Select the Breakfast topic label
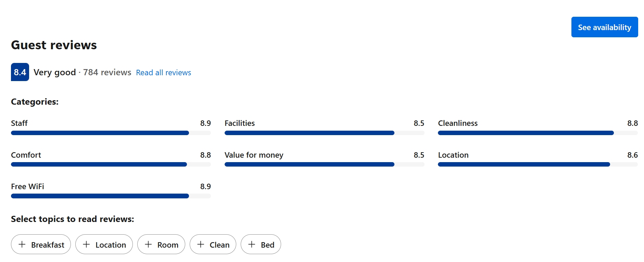Image resolution: width=644 pixels, height=262 pixels. tap(48, 245)
